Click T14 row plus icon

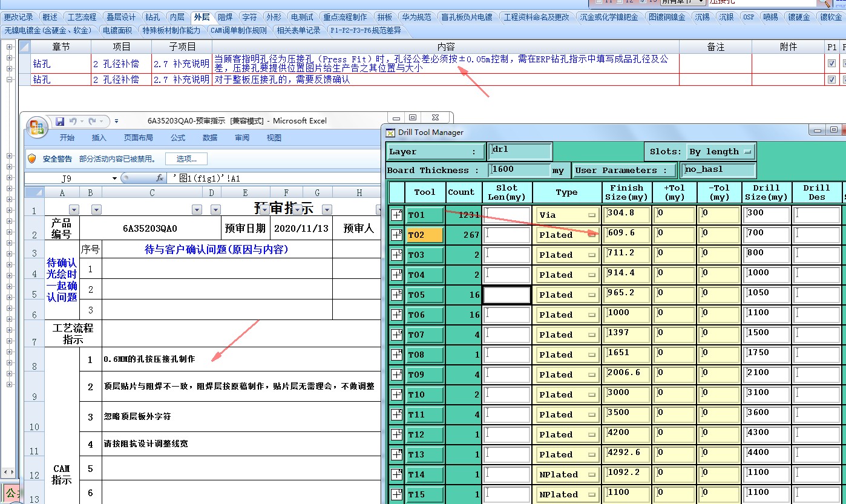pyautogui.click(x=396, y=474)
